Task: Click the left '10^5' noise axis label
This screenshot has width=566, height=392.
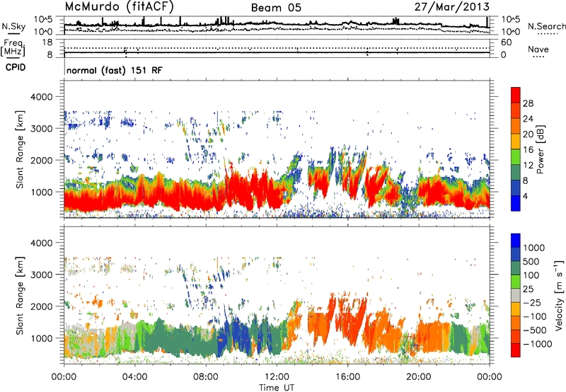Action: point(43,20)
